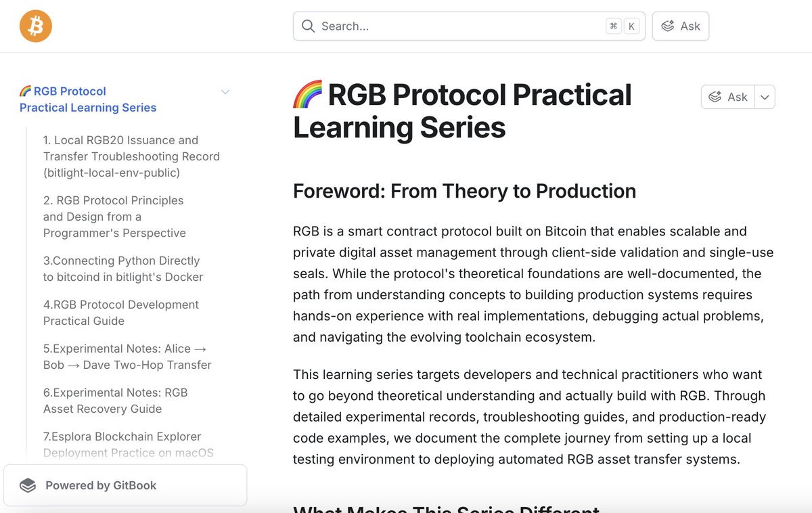812x513 pixels.
Task: Click the magnifier icon in the search bar
Action: (308, 26)
